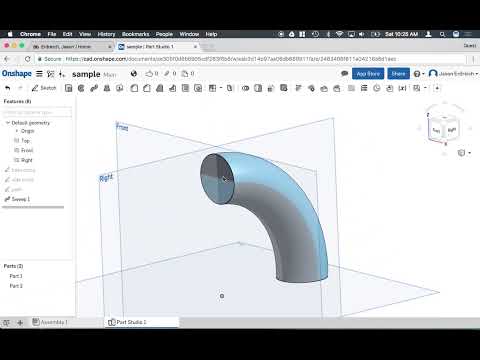Screen dimensions: 480x360
Task: Open the Chrome File menu
Action: [52, 34]
